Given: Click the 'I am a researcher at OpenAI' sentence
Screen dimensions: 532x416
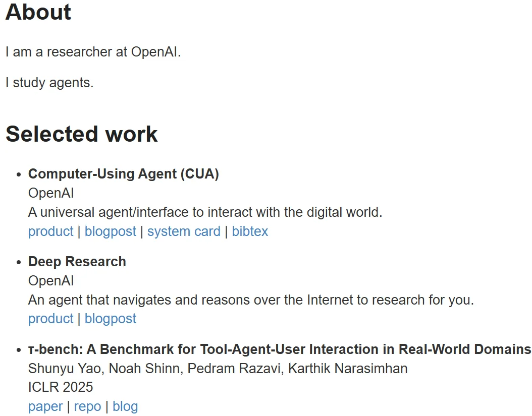Looking at the screenshot, I should (x=93, y=52).
